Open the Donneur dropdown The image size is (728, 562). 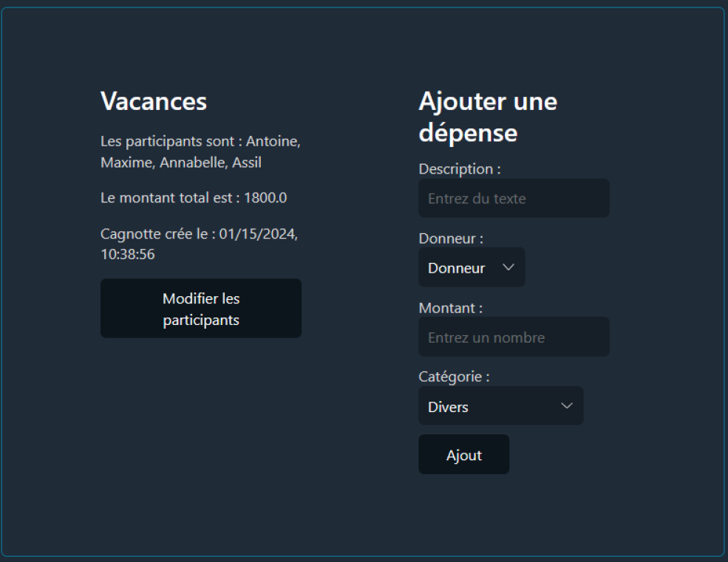pyautogui.click(x=472, y=267)
